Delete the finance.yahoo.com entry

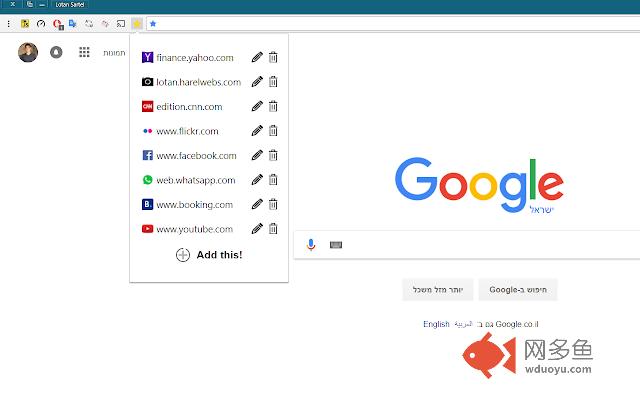[x=273, y=57]
